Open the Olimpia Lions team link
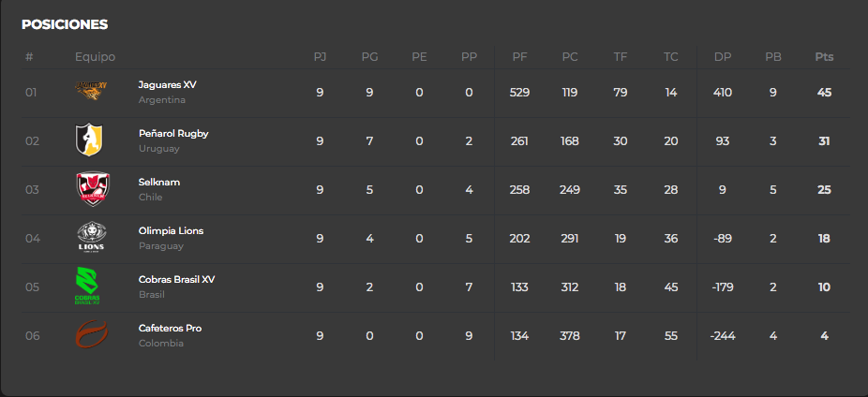 click(171, 231)
